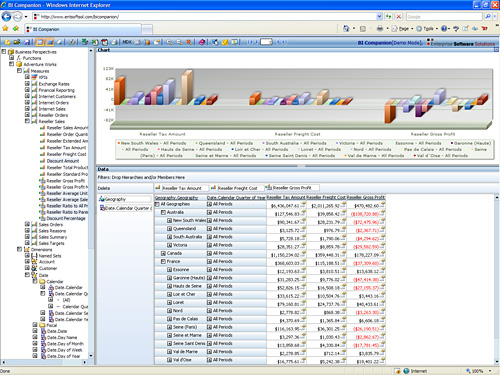Click the IE Home icon
Screen dimensions: 500x375
tap(346, 29)
